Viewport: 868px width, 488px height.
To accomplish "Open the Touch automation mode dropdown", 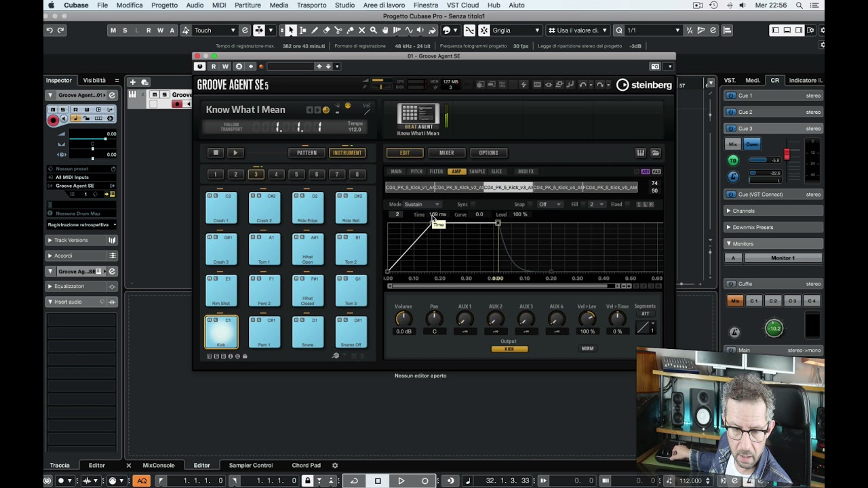I will point(215,30).
